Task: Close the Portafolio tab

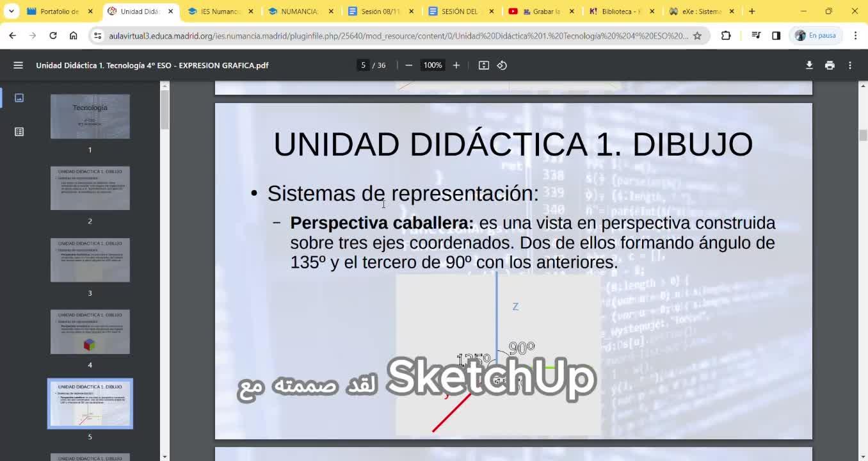Action: pyautogui.click(x=90, y=12)
